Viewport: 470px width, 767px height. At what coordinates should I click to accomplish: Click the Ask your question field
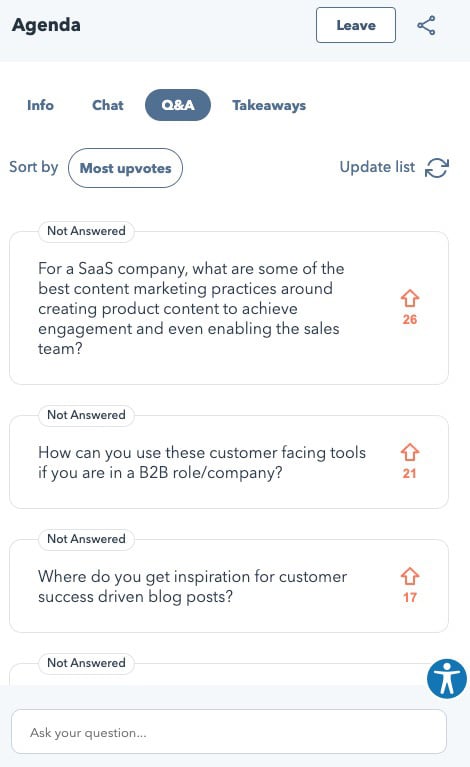tap(229, 732)
